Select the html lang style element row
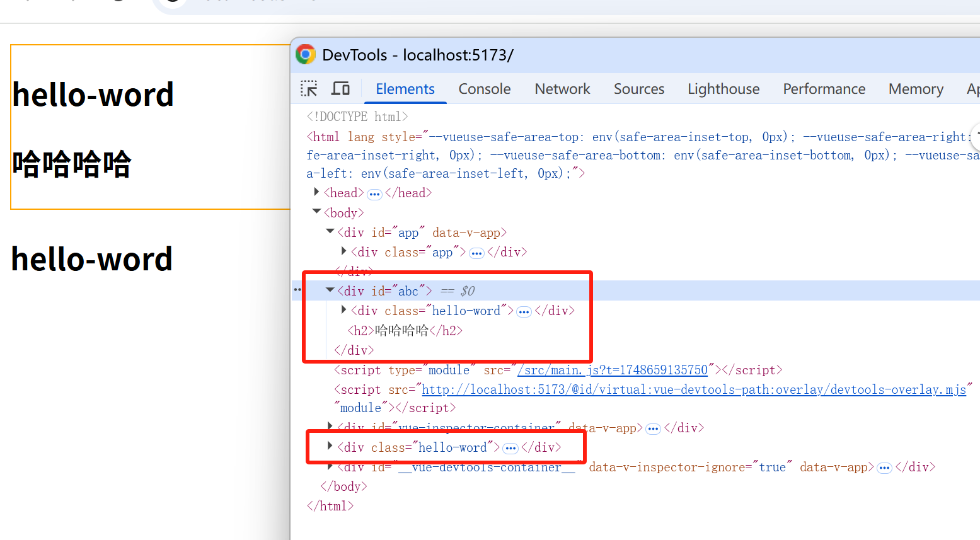 click(643, 155)
